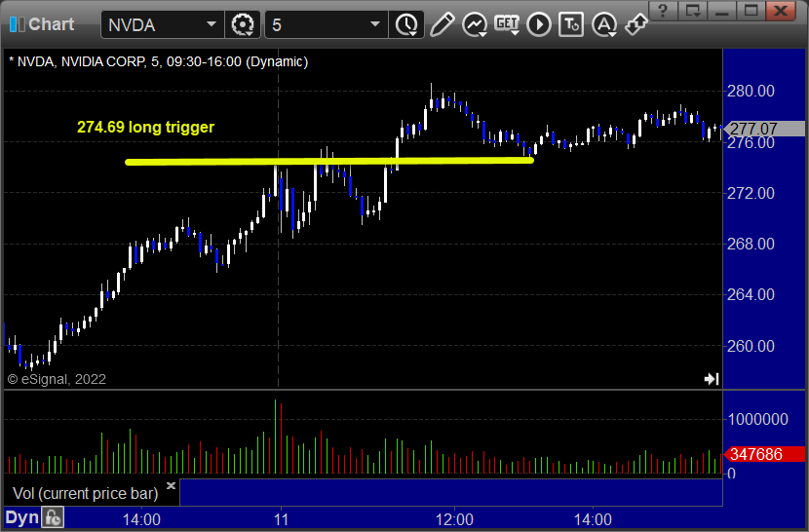809x532 pixels.
Task: Click the 1000000 volume axis label
Action: tap(757, 419)
